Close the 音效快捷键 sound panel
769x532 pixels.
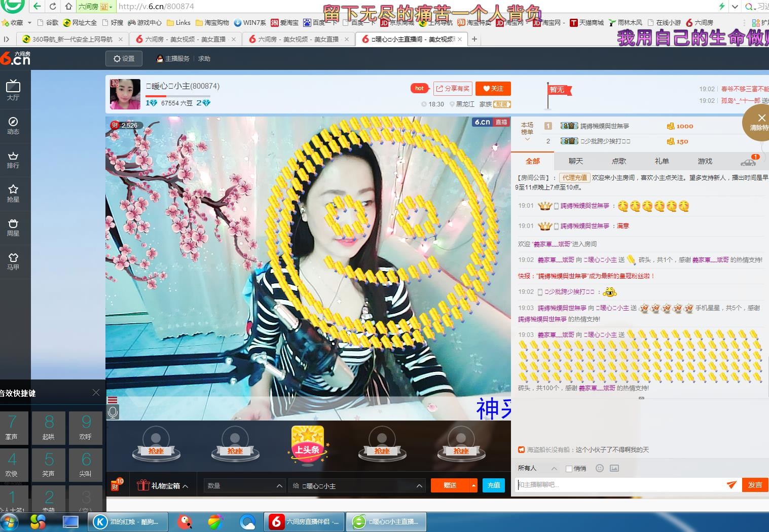pyautogui.click(x=96, y=393)
